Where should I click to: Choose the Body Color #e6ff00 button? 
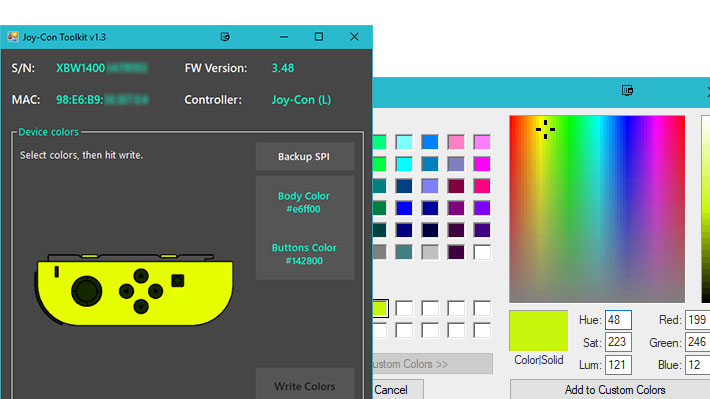(304, 202)
